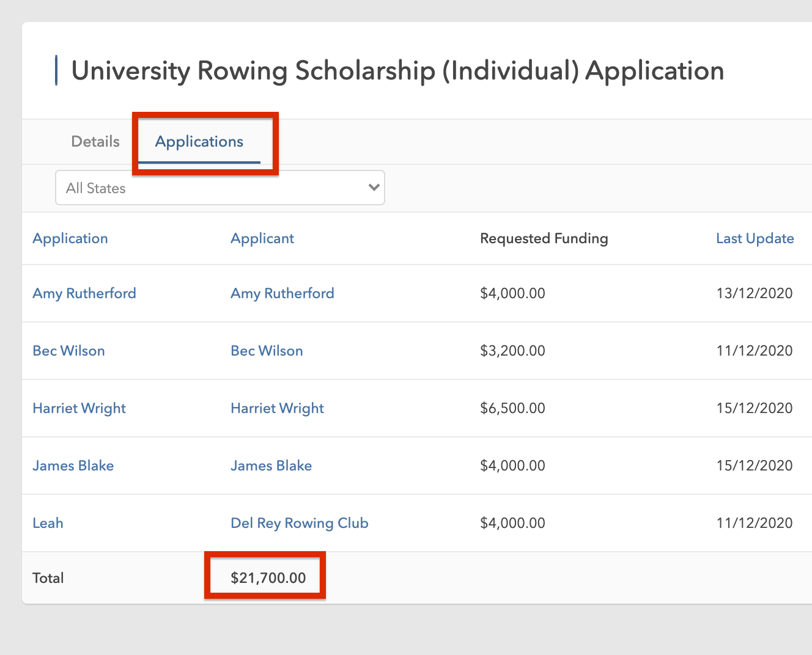Open James Blake application link

pyautogui.click(x=73, y=466)
